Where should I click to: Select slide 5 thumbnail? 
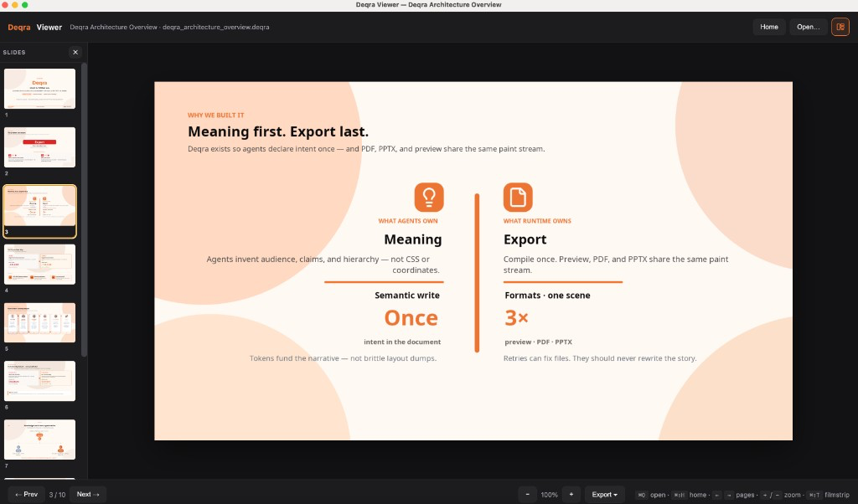click(40, 322)
